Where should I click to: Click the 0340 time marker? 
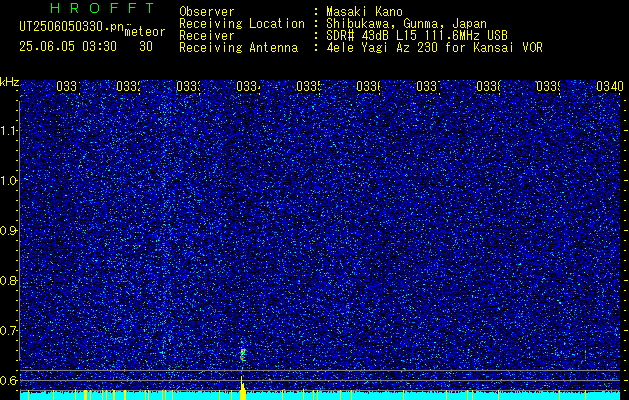tap(610, 86)
